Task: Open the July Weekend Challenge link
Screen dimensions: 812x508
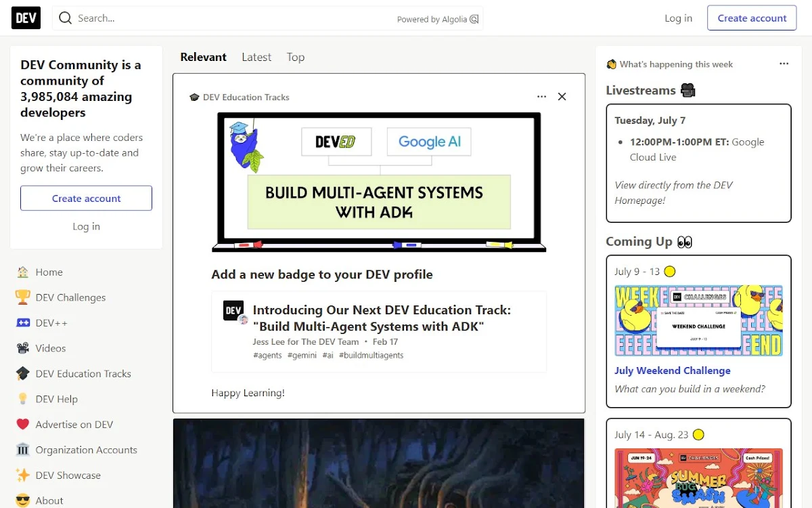Action: tap(673, 371)
